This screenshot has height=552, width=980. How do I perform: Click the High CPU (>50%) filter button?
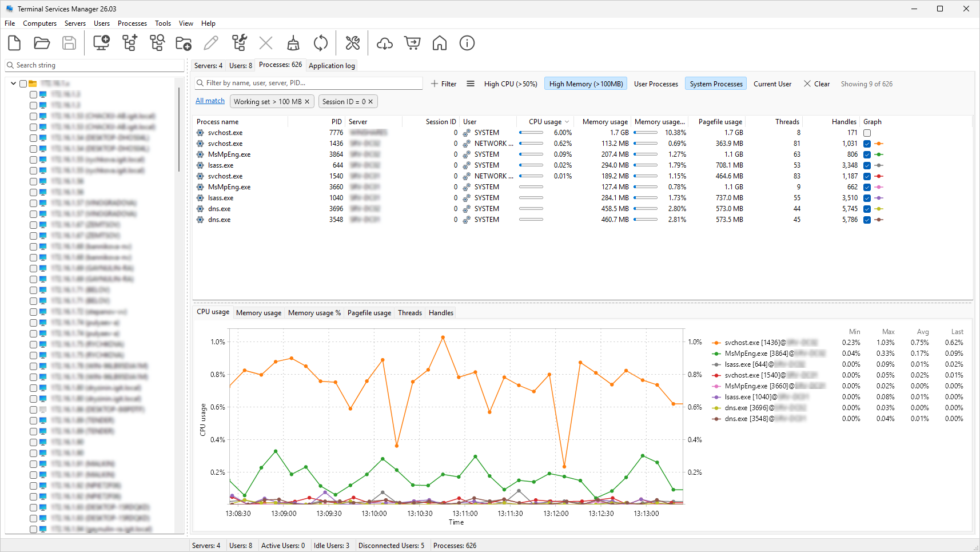(511, 84)
